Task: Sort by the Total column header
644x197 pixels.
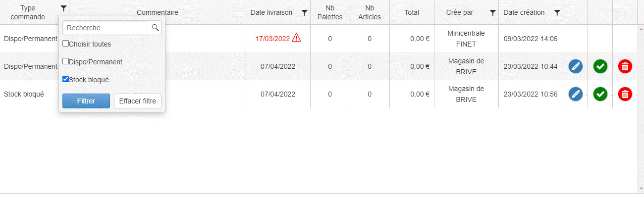Action: [412, 12]
